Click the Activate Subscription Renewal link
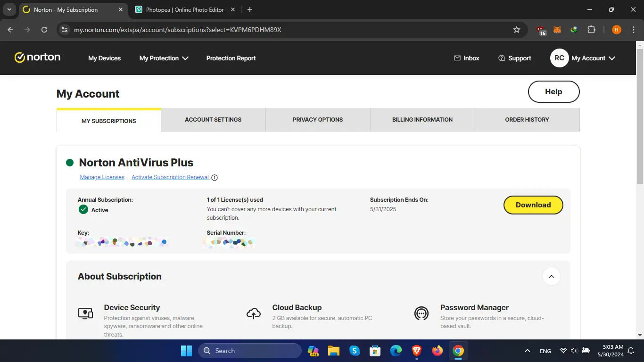The width and height of the screenshot is (644, 362). point(170,177)
